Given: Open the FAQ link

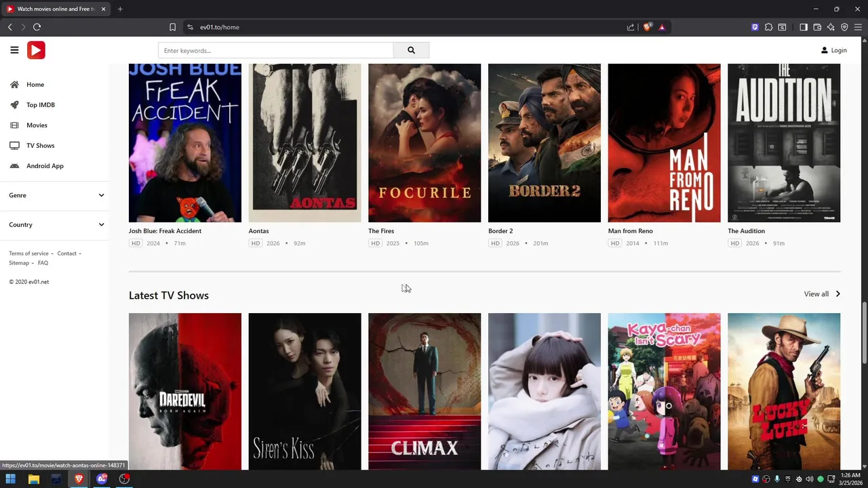Looking at the screenshot, I should point(43,263).
